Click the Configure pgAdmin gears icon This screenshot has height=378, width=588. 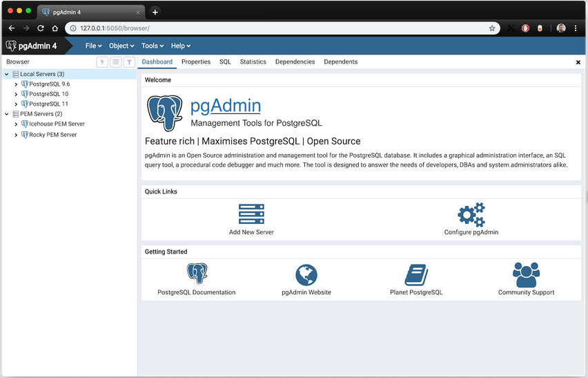coord(471,215)
